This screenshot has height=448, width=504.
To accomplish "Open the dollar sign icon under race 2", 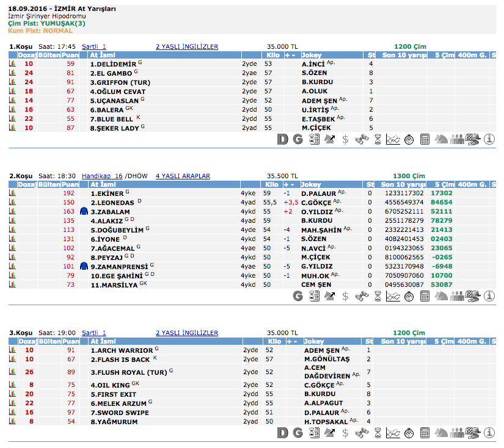I will tap(345, 296).
